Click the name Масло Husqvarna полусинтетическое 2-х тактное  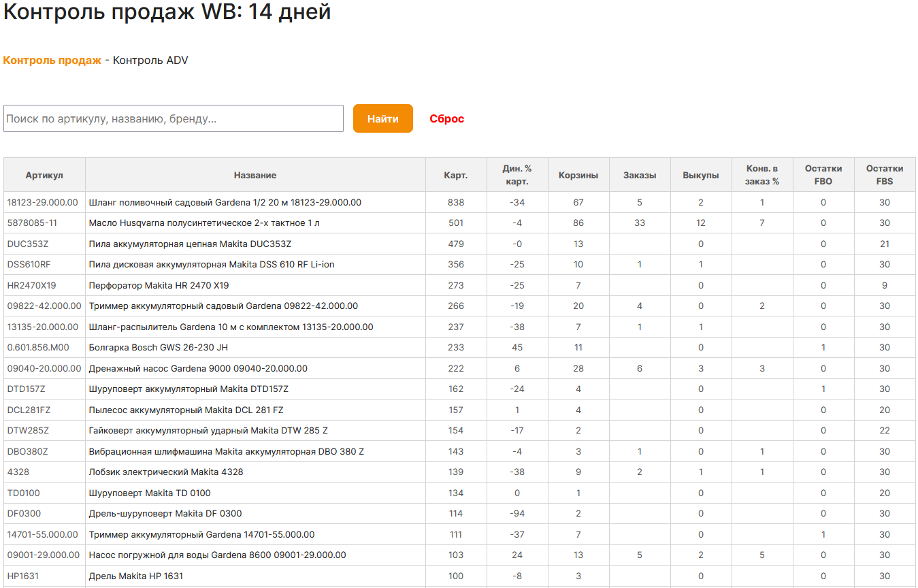pyautogui.click(x=204, y=223)
